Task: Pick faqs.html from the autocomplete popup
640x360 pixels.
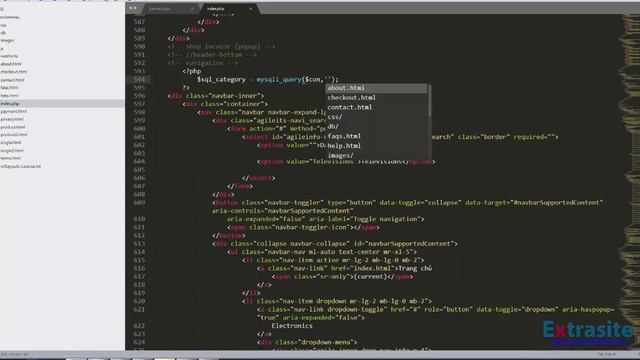Action: (x=377, y=136)
